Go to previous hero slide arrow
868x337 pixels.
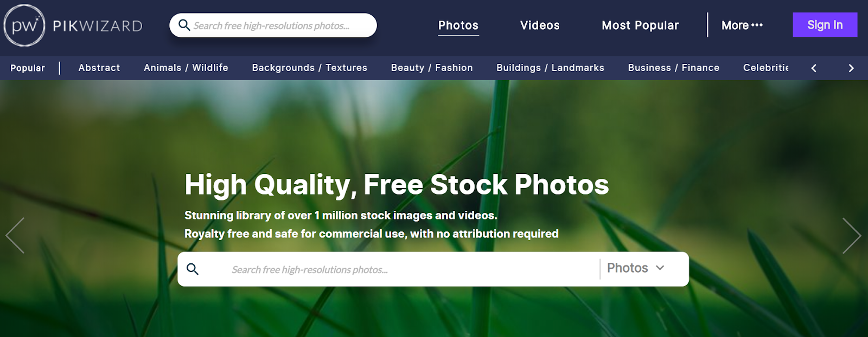(x=15, y=235)
